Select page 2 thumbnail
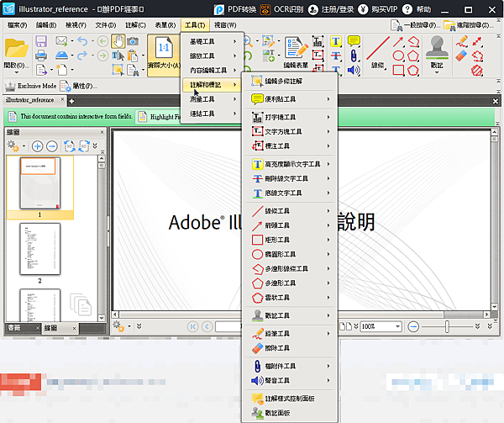This screenshot has width=504, height=423. point(39,249)
